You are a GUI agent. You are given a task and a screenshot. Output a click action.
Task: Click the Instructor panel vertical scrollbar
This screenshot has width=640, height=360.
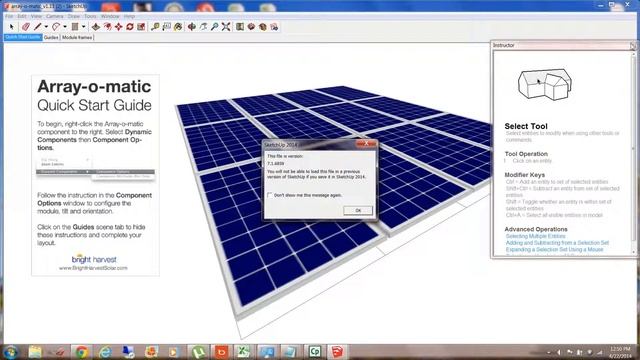(633, 153)
